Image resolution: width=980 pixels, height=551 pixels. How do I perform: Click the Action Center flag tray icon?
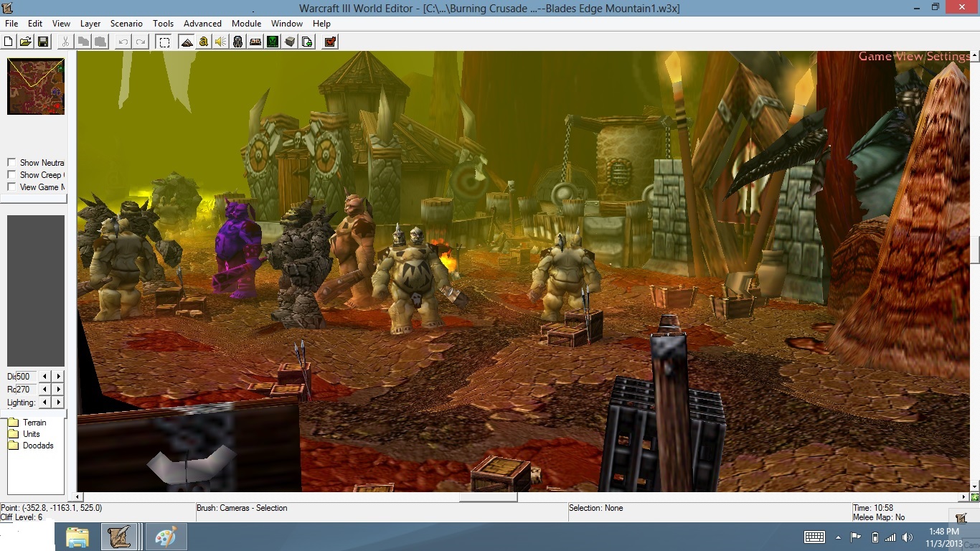856,537
